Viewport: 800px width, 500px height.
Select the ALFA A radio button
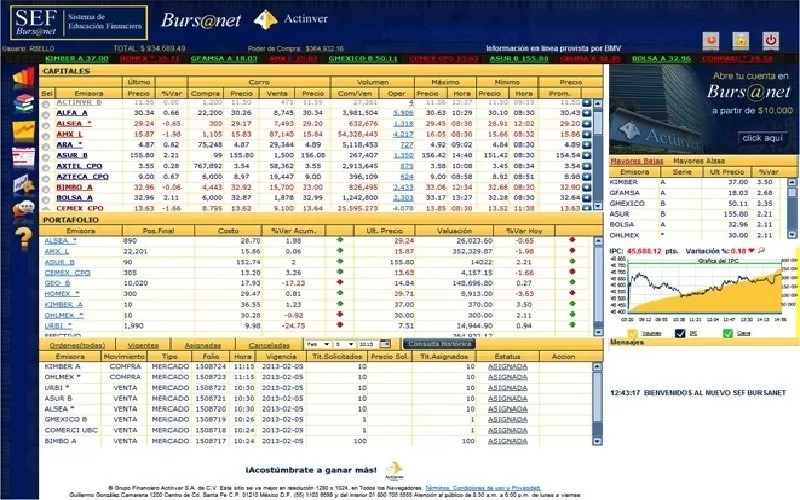(46, 114)
